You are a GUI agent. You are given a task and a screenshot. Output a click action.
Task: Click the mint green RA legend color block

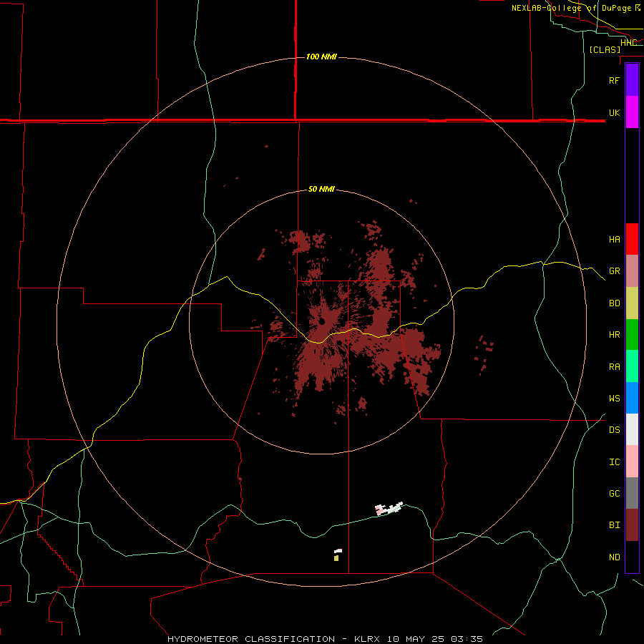pyautogui.click(x=632, y=366)
